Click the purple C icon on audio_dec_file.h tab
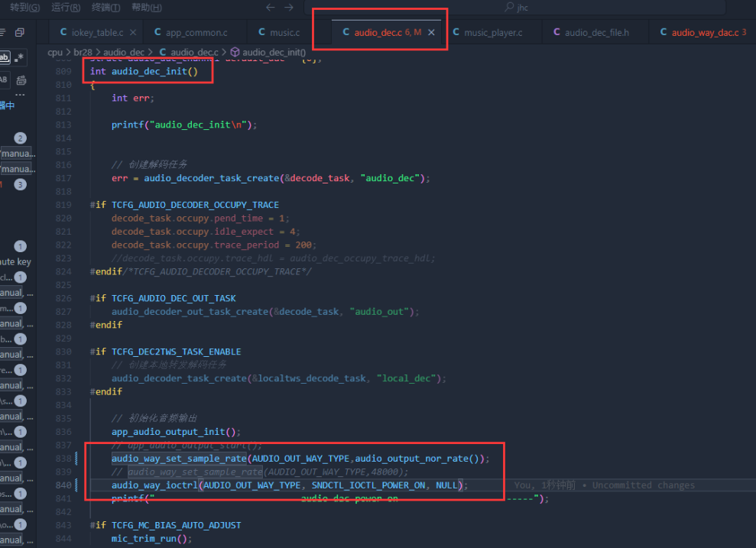756x548 pixels. click(557, 32)
